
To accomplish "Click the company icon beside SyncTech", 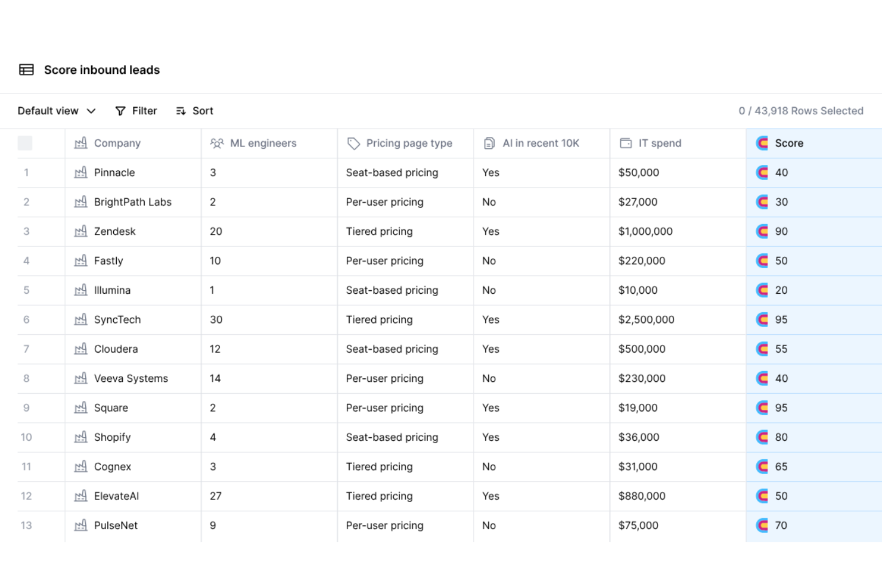I will pyautogui.click(x=80, y=319).
